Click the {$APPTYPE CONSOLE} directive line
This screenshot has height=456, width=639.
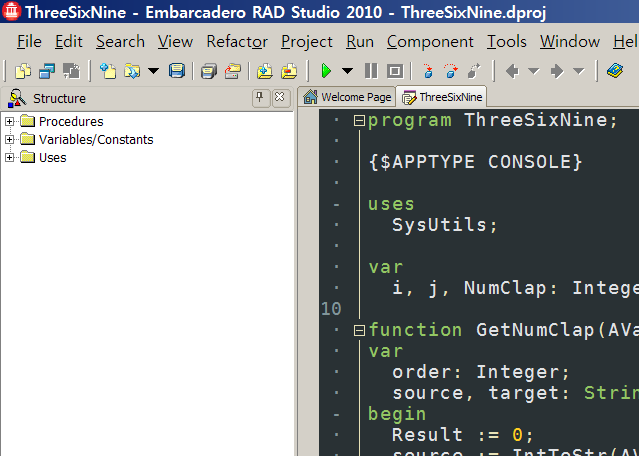[475, 162]
